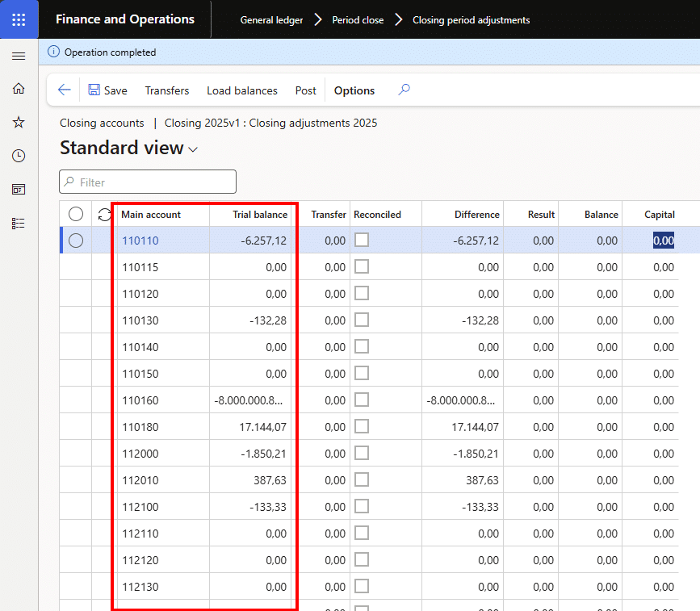The width and height of the screenshot is (700, 611).
Task: Click Closing period adjustments breadcrumb
Action: click(x=471, y=19)
